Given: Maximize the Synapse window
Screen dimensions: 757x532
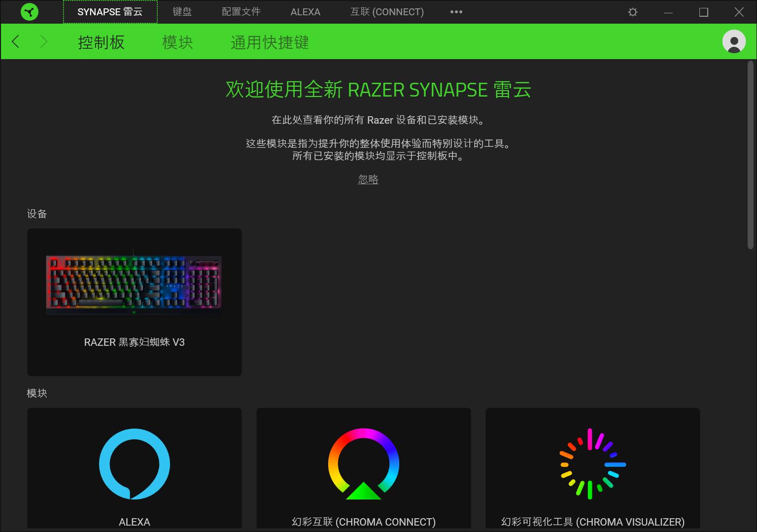Looking at the screenshot, I should [704, 12].
